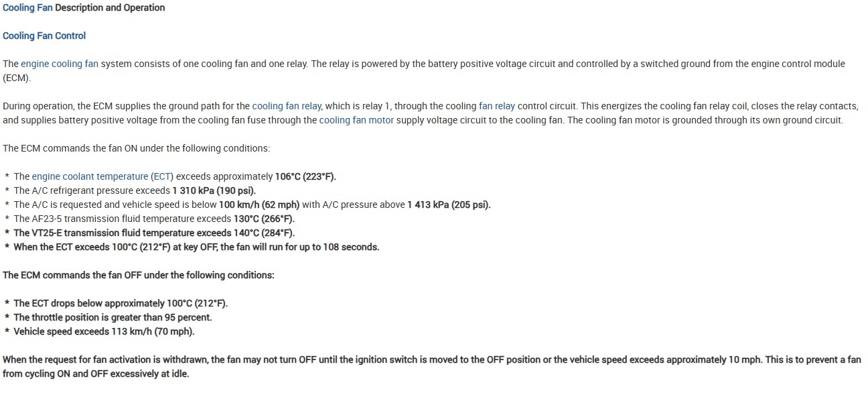This screenshot has width=868, height=399.
Task: Select the AF23-5 transmission fluid temperature bullet
Action: click(154, 219)
